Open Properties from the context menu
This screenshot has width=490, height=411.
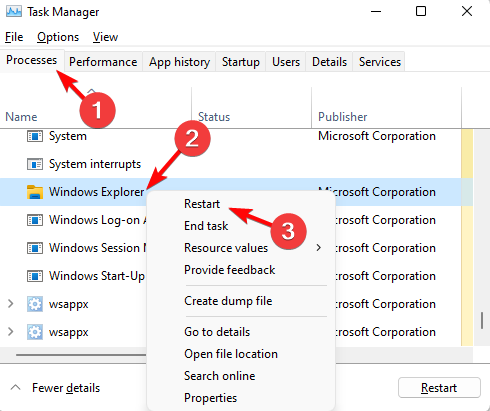pos(210,398)
